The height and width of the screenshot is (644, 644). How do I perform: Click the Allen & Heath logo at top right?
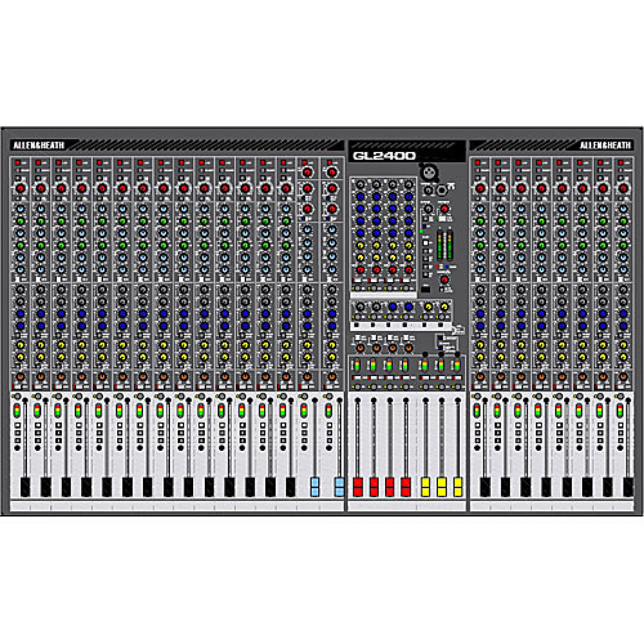[x=605, y=145]
